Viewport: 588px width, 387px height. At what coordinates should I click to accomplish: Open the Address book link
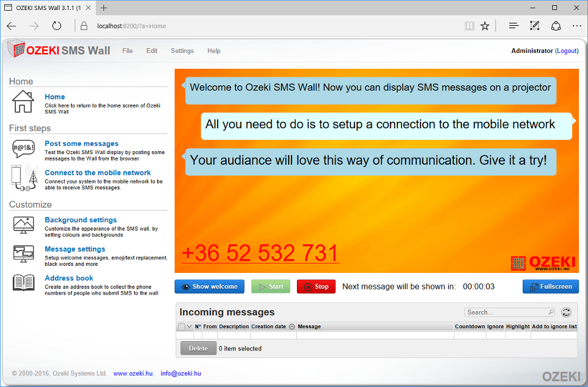69,278
